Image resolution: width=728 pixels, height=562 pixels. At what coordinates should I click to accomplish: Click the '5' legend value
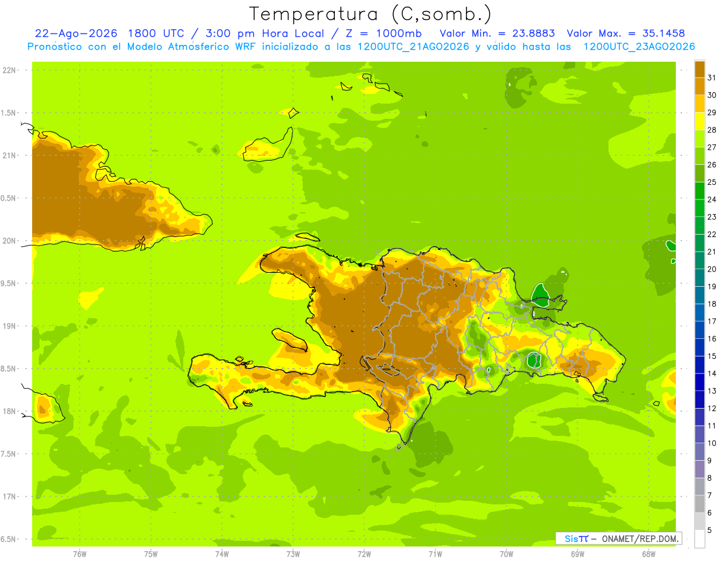tap(710, 530)
